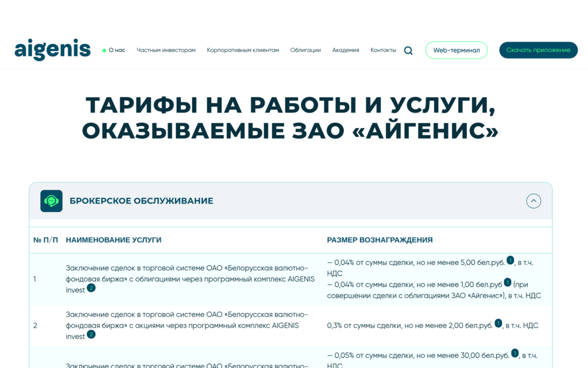Click Скачать приложение button
Image resolution: width=588 pixels, height=368 pixels.
[538, 50]
